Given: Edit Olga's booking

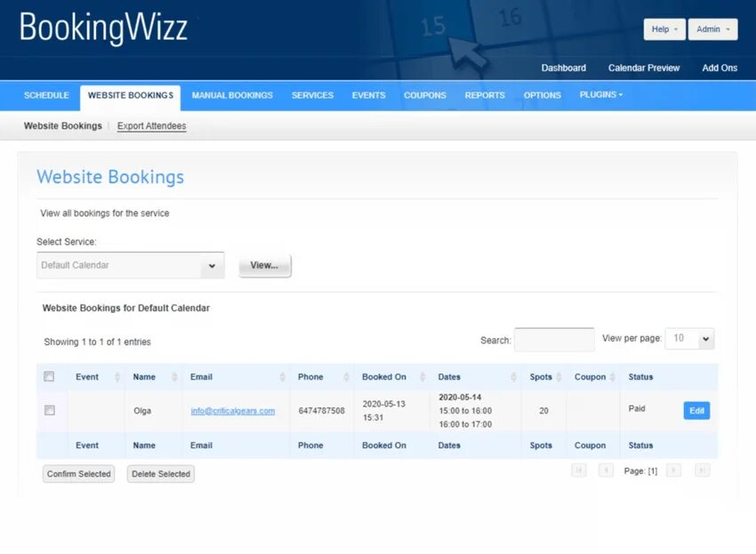Looking at the screenshot, I should click(696, 410).
